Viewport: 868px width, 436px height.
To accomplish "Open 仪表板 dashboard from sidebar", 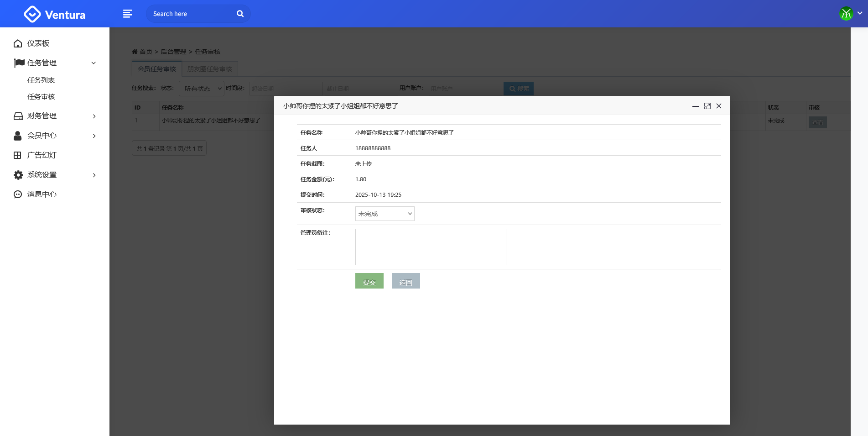I will click(x=38, y=43).
